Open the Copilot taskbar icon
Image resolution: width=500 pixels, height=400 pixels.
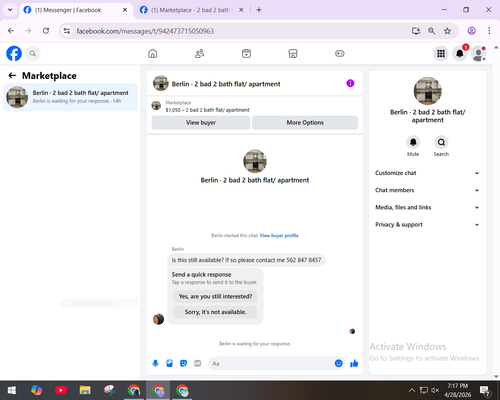36,390
